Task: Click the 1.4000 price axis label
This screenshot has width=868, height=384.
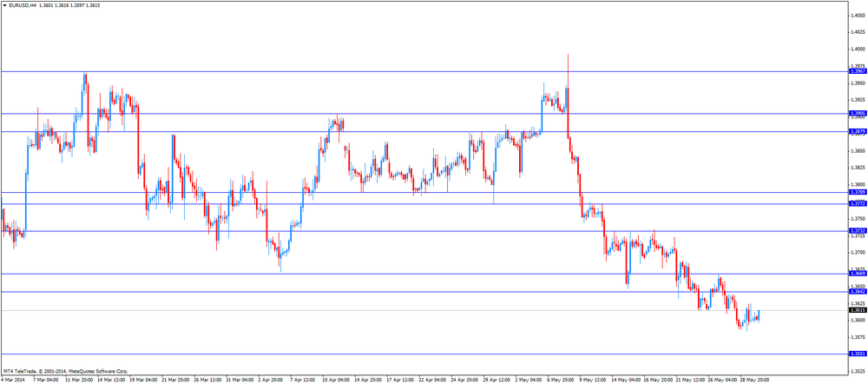Action: point(858,49)
